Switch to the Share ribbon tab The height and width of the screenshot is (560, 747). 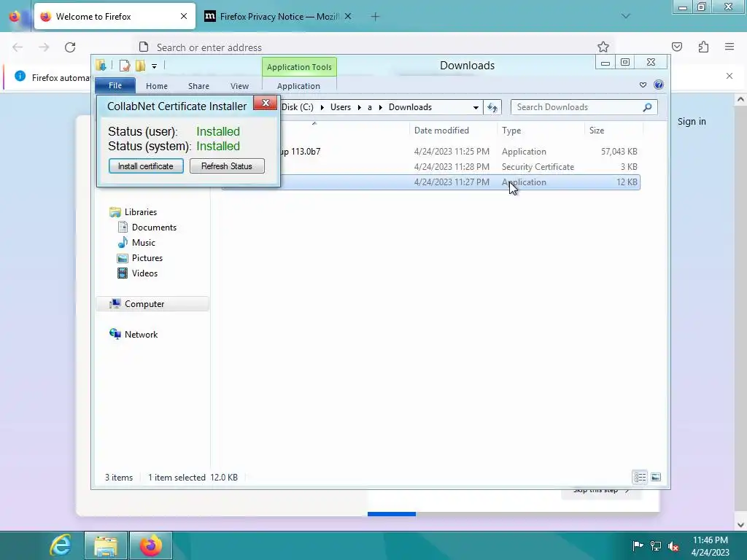pos(198,86)
